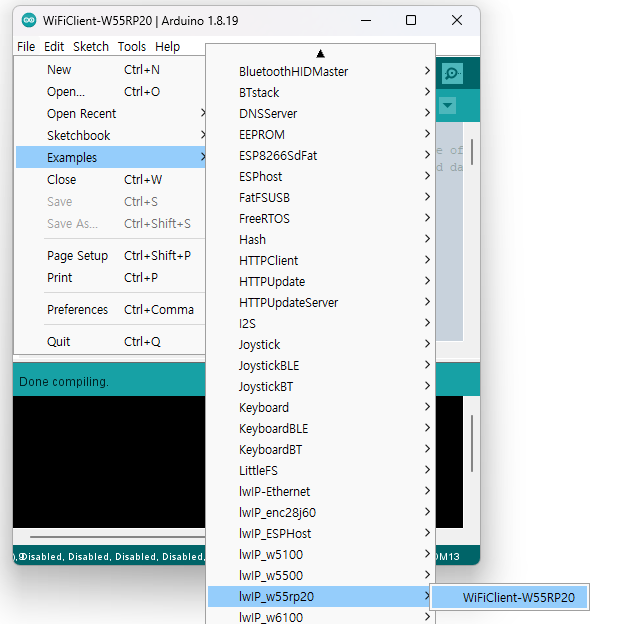Screen dimensions: 617x624
Task: Open the Edit menu
Action: coord(54,47)
